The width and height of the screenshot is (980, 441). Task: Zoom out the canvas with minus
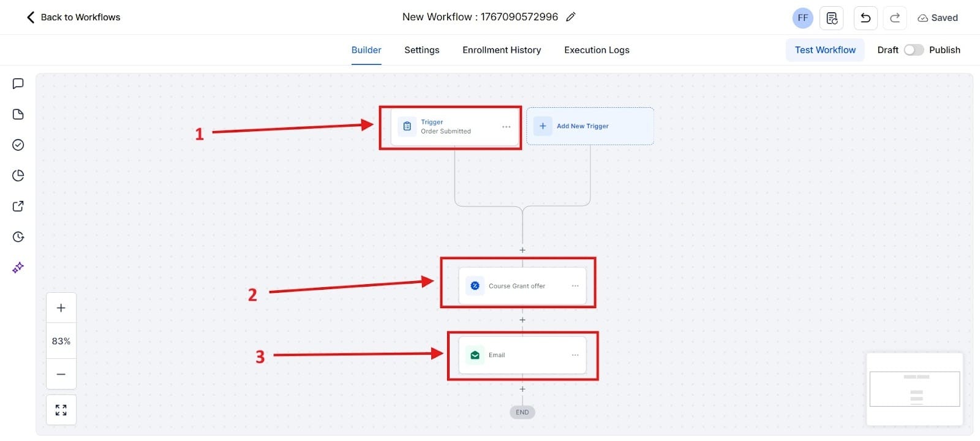61,374
